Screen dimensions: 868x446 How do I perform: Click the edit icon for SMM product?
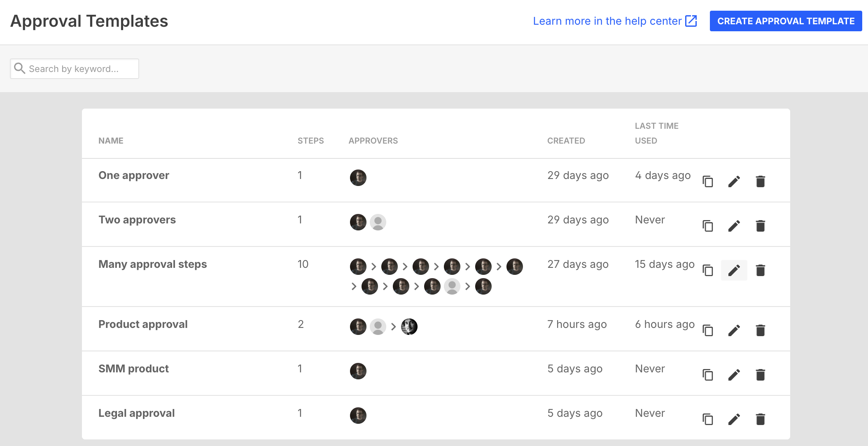click(734, 374)
